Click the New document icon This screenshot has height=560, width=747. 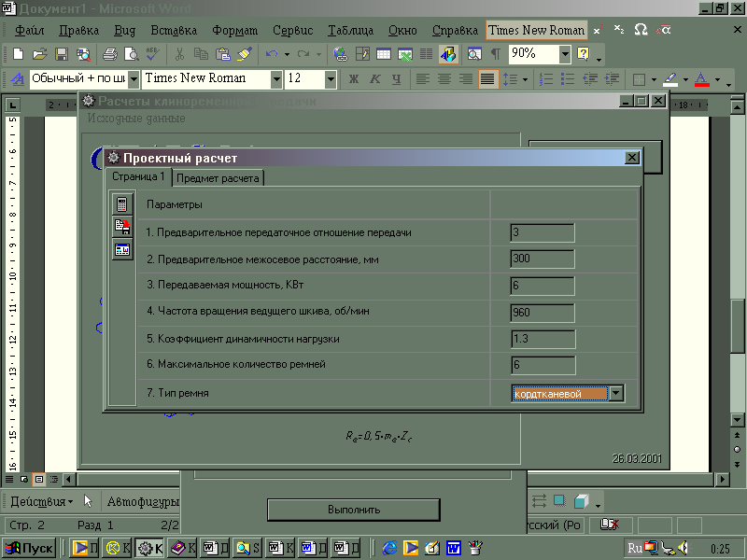coord(18,54)
